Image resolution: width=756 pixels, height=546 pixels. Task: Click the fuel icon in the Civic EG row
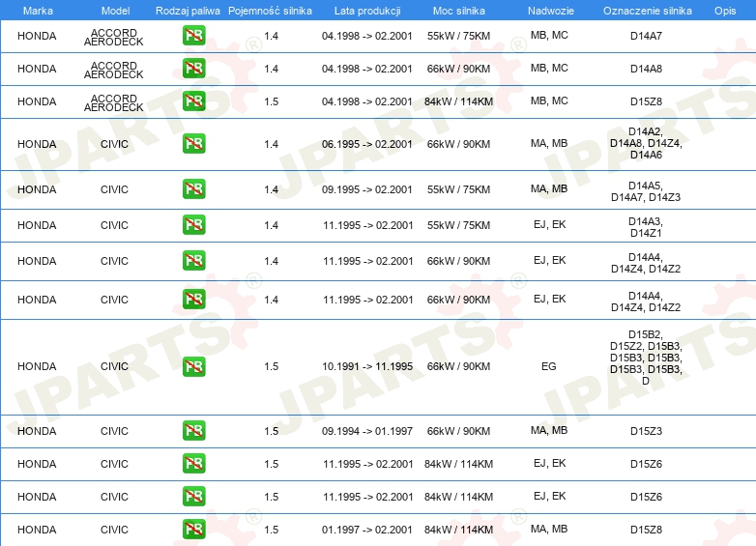tap(193, 366)
